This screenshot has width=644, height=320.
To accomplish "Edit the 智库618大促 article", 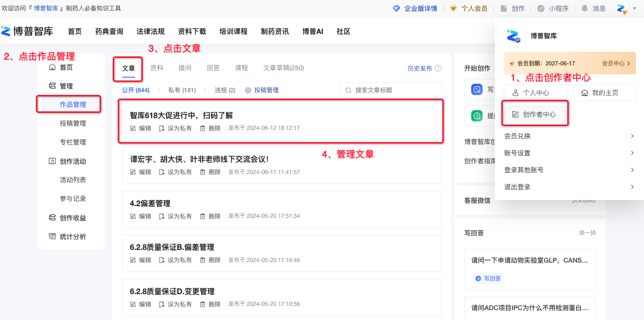I will (141, 128).
